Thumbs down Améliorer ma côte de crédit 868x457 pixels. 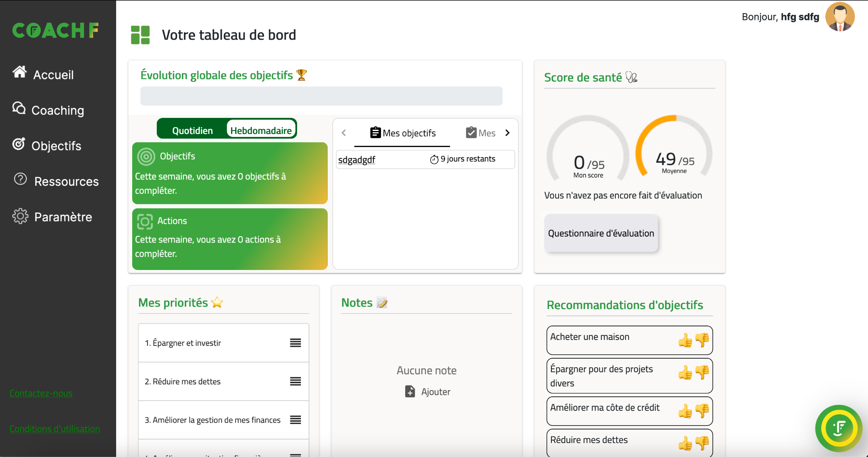pos(702,410)
